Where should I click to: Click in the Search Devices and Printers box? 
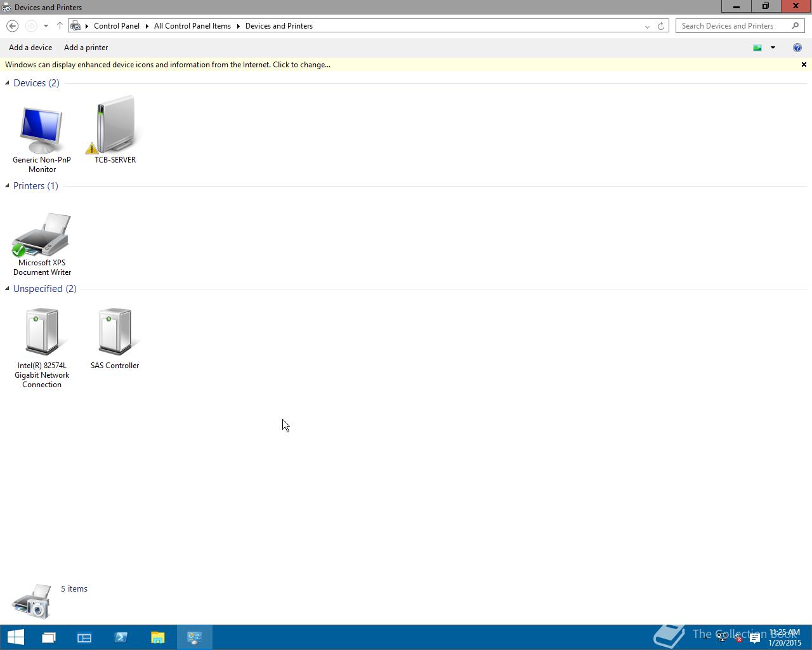733,26
